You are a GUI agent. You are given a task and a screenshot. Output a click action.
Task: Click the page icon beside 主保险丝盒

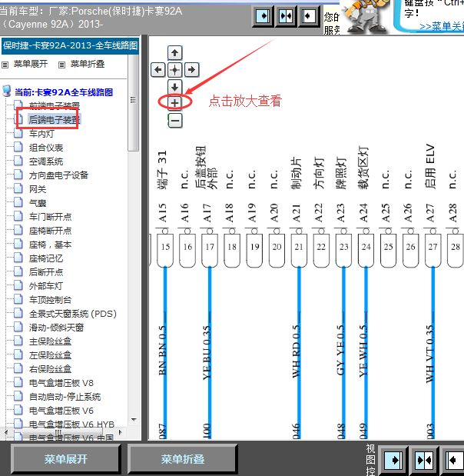coord(18,341)
